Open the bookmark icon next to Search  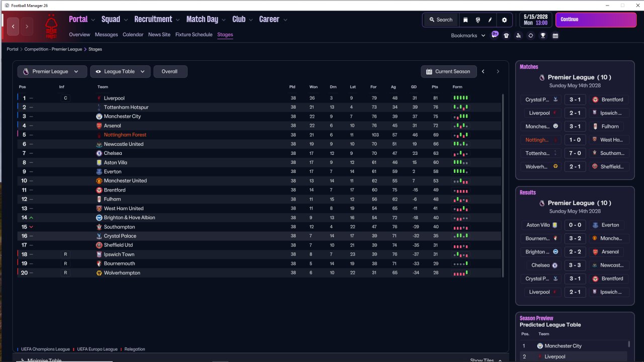(465, 20)
